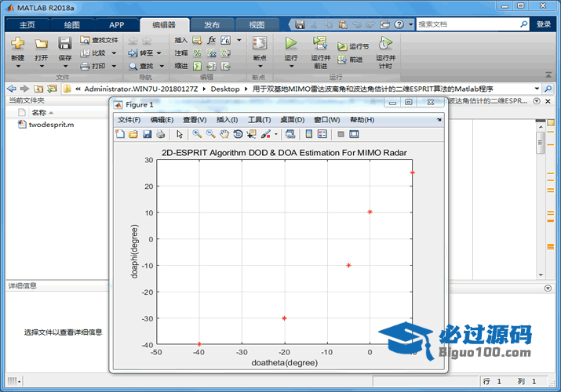Open Figure 1 窗口(W) menu

point(327,120)
